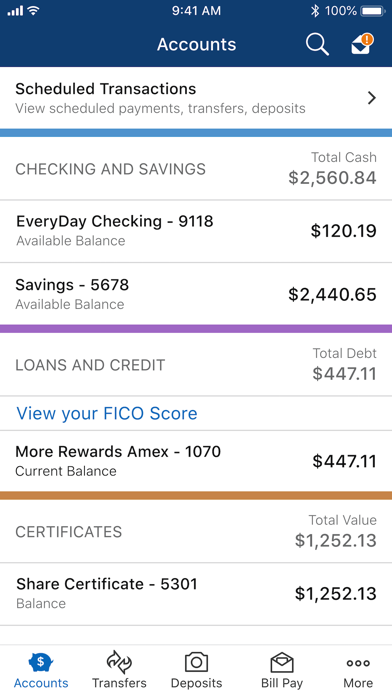
Task: Select the Transfers tab label
Action: tap(119, 683)
